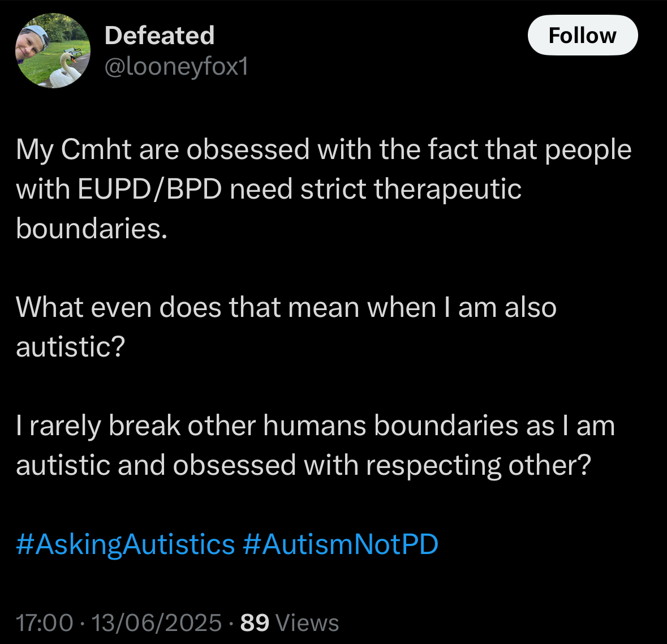Click the Views label
The width and height of the screenshot is (667, 644).
pos(308,622)
